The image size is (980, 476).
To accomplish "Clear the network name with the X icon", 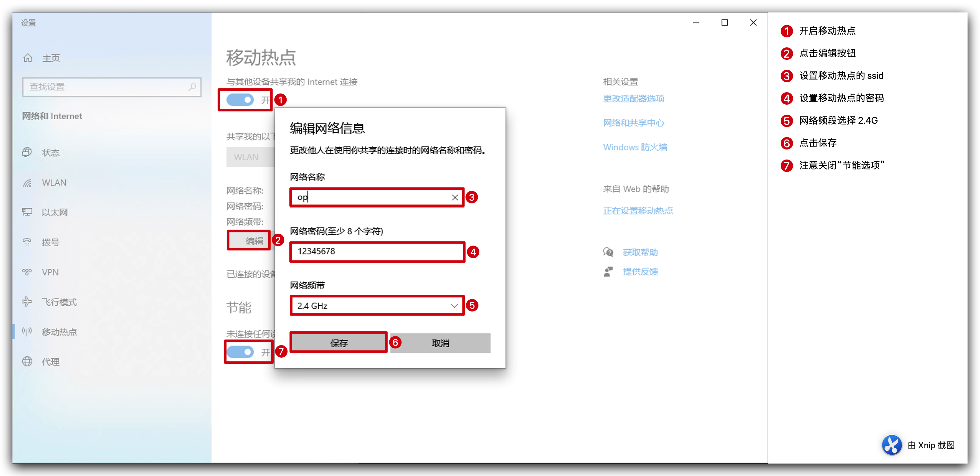I will (454, 198).
